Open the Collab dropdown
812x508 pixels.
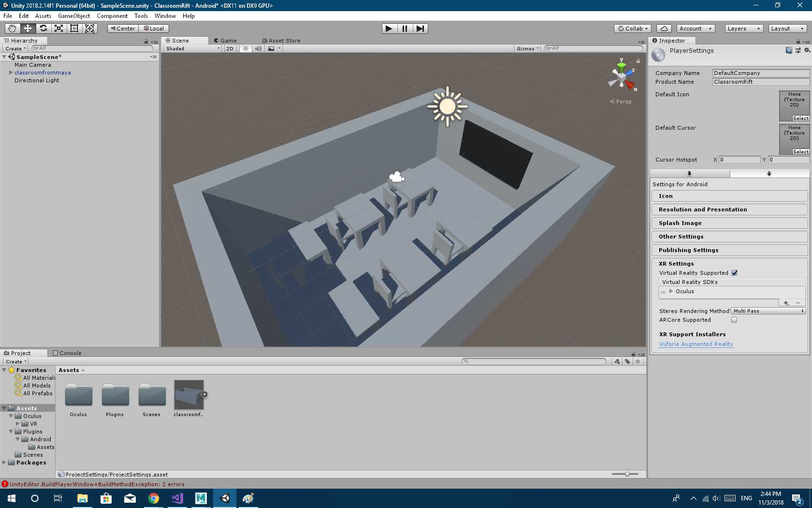(633, 29)
